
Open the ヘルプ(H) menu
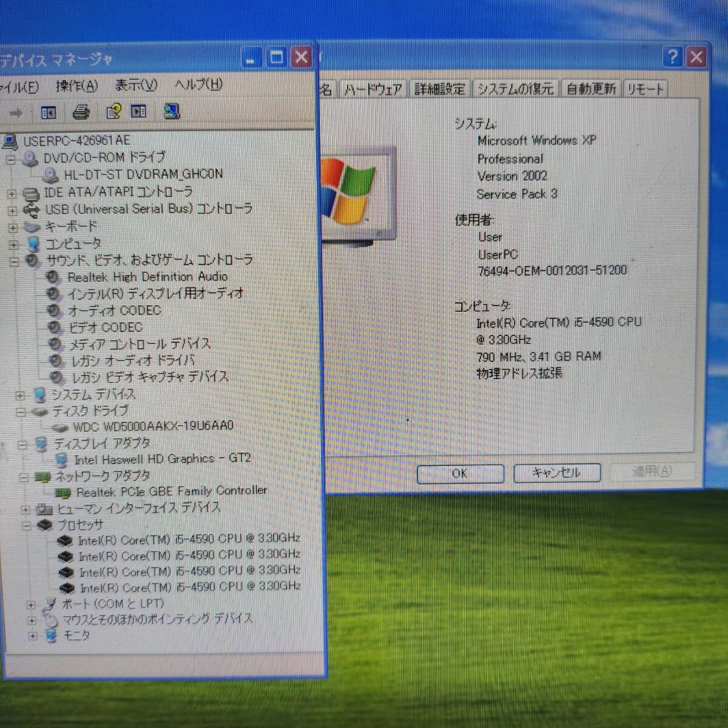(199, 84)
